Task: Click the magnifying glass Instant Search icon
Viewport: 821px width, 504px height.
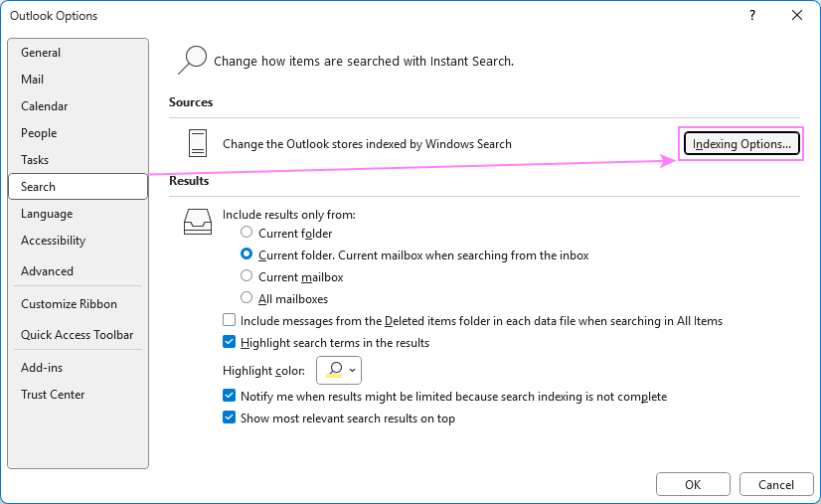Action: (192, 60)
